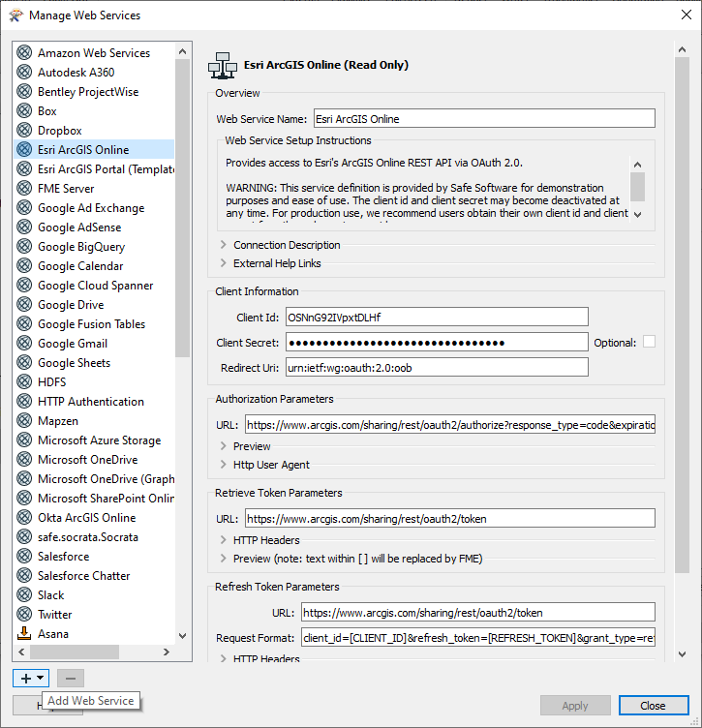Expand the External Help Links section
This screenshot has height=728, width=702.
point(224,263)
